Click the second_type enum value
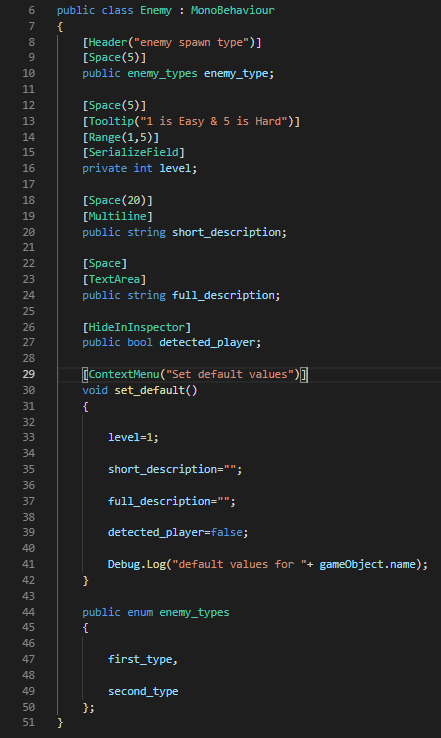 143,691
